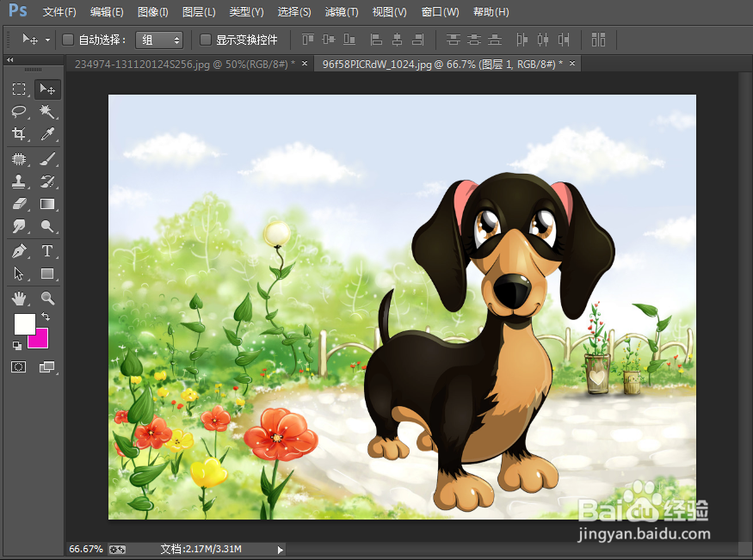The height and width of the screenshot is (560, 753).
Task: Align vertical centers of layers
Action: (x=329, y=40)
